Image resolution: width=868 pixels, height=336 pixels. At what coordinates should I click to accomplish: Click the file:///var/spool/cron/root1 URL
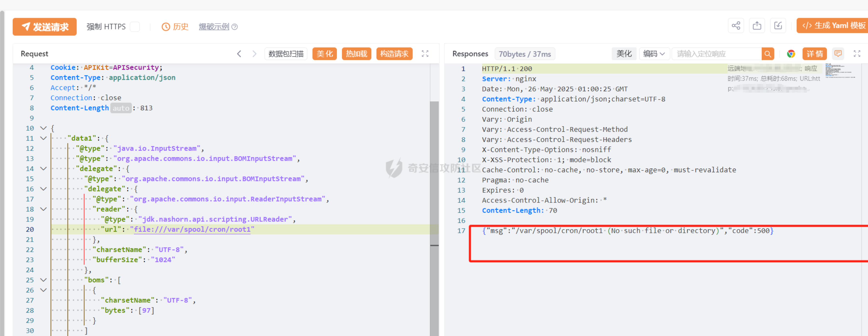(192, 229)
